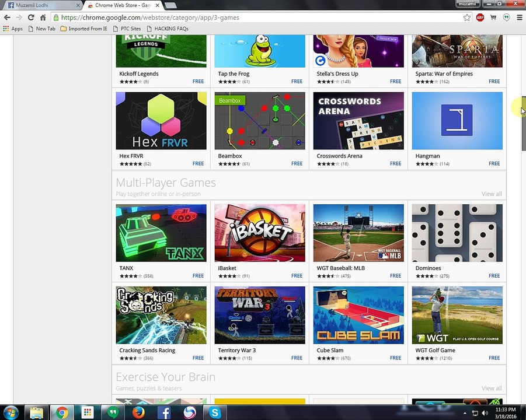Image resolution: width=526 pixels, height=420 pixels.
Task: Click the Kickoff Legends title
Action: click(139, 73)
